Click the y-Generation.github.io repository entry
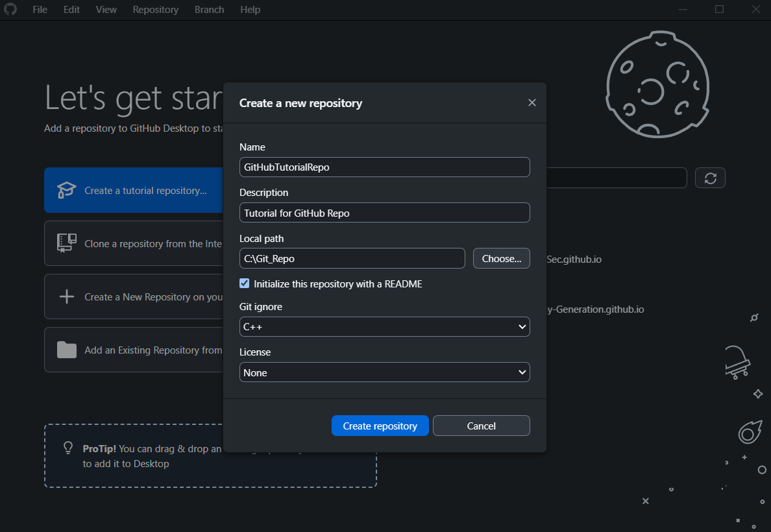This screenshot has height=532, width=771. [x=596, y=309]
